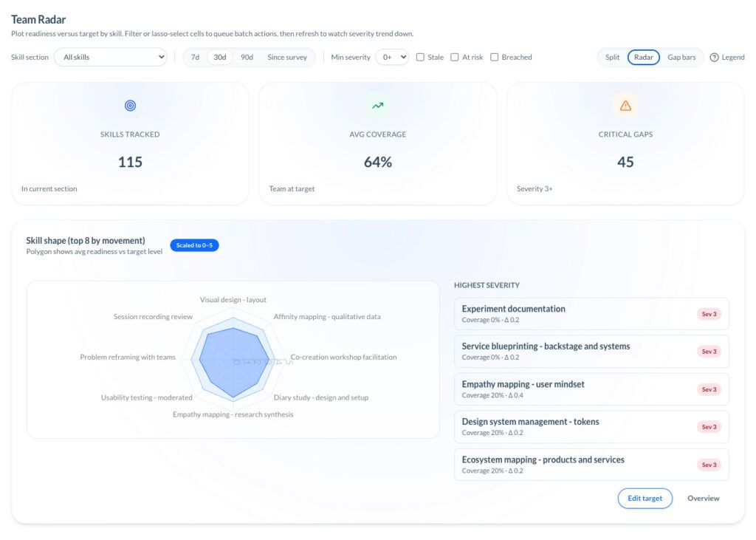Click Problem reframing with teams label

pos(128,357)
